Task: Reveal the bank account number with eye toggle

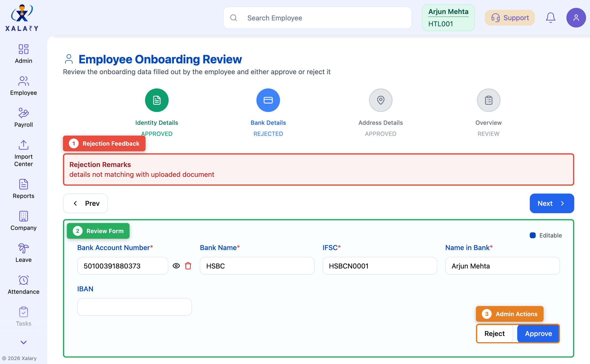Action: click(177, 266)
